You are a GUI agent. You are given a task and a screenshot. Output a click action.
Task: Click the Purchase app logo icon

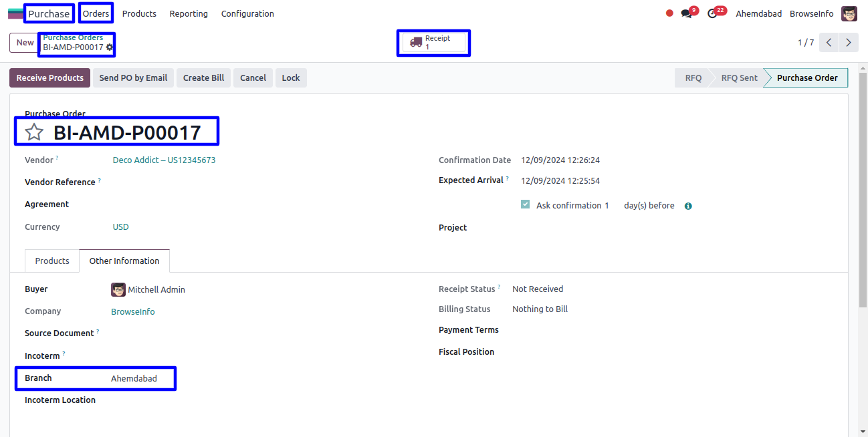(x=15, y=13)
